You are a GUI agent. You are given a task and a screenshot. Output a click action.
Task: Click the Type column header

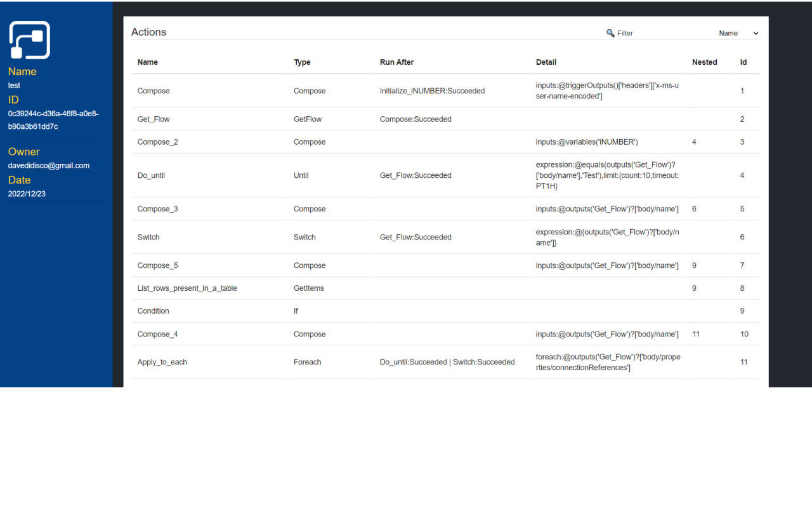click(x=302, y=62)
